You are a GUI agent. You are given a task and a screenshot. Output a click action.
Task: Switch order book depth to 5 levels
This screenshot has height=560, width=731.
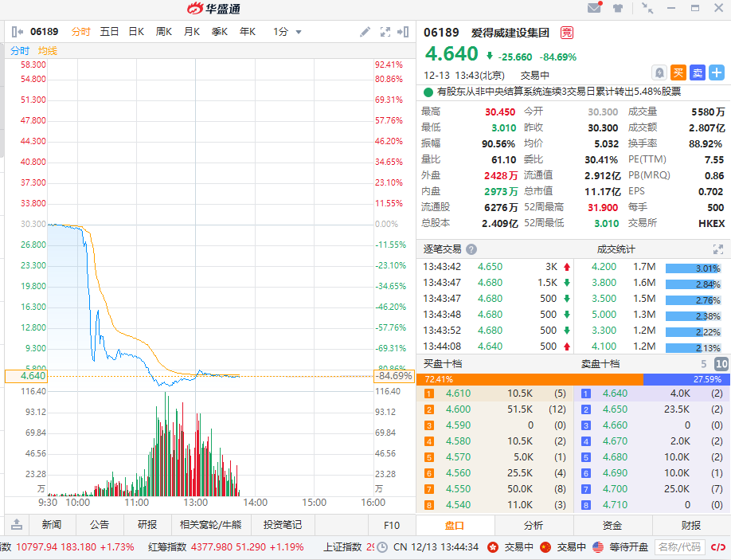point(703,364)
